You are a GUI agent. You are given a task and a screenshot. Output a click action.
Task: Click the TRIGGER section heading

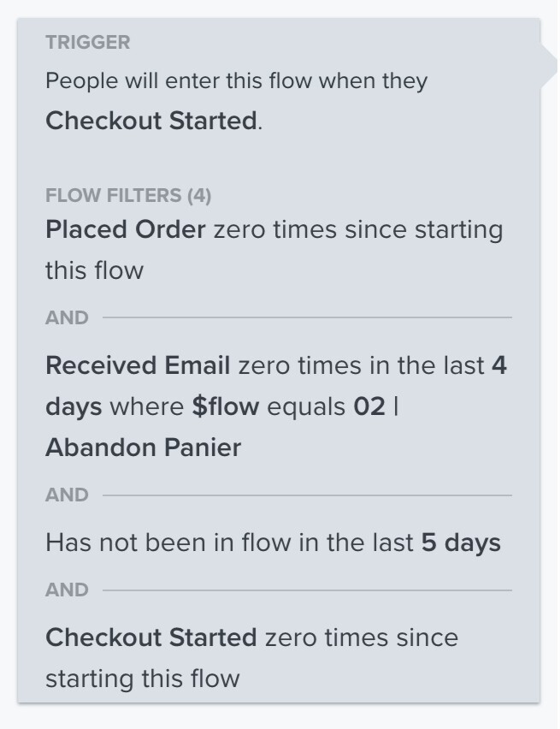tap(87, 42)
